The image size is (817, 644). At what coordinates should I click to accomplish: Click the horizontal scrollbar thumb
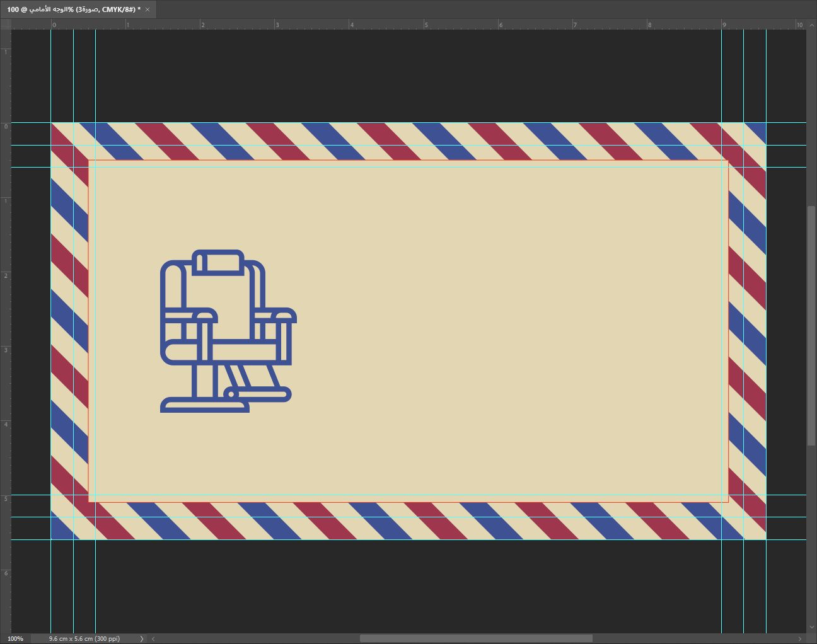tap(476, 638)
